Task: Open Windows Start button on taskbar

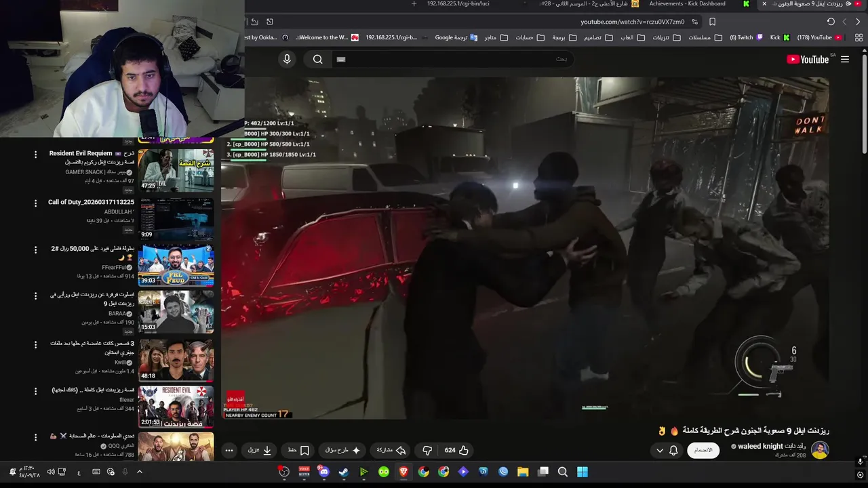Action: (x=583, y=472)
